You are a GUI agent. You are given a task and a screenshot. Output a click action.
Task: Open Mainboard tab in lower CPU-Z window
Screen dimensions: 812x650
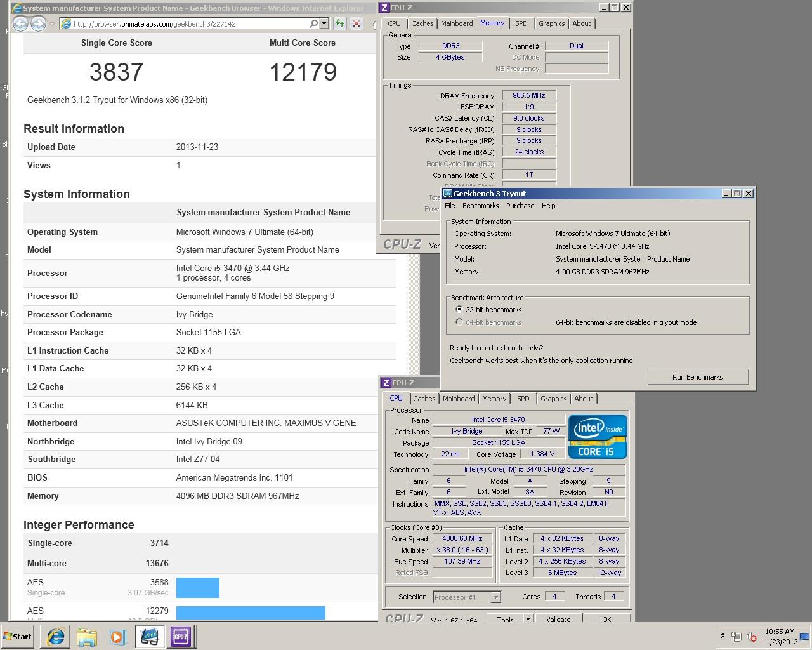click(x=459, y=399)
